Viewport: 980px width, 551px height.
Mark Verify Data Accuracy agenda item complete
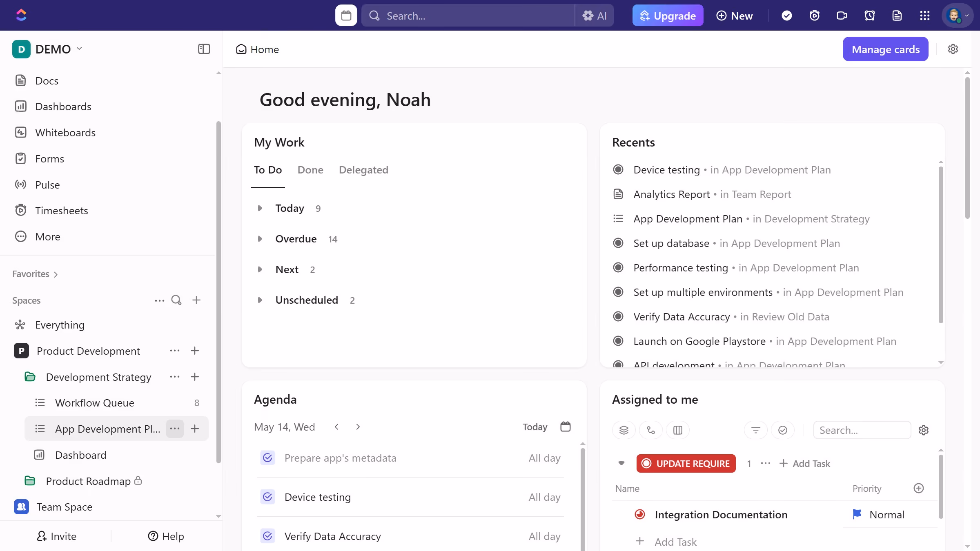pyautogui.click(x=267, y=536)
